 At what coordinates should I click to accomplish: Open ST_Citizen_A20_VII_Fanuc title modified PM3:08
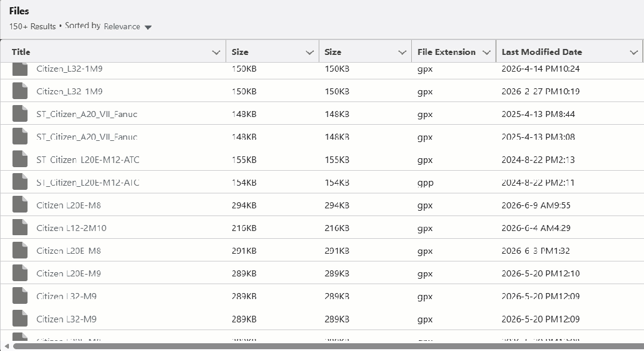(87, 137)
